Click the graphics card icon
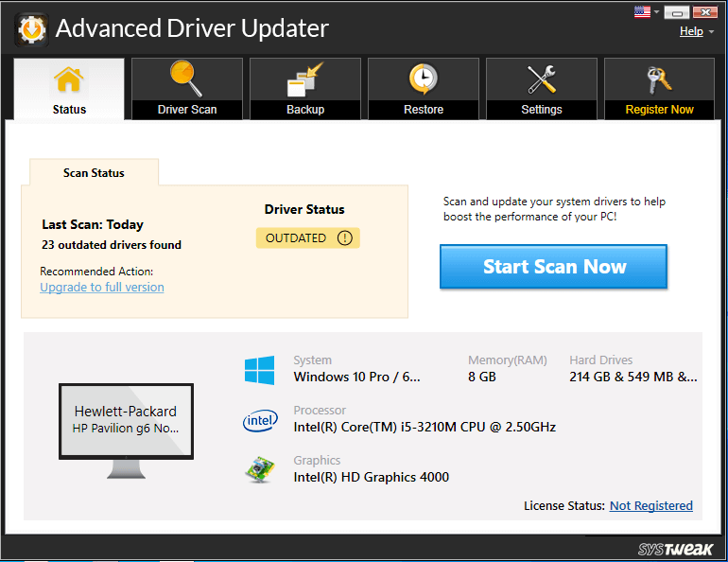Image resolution: width=728 pixels, height=562 pixels. click(260, 469)
